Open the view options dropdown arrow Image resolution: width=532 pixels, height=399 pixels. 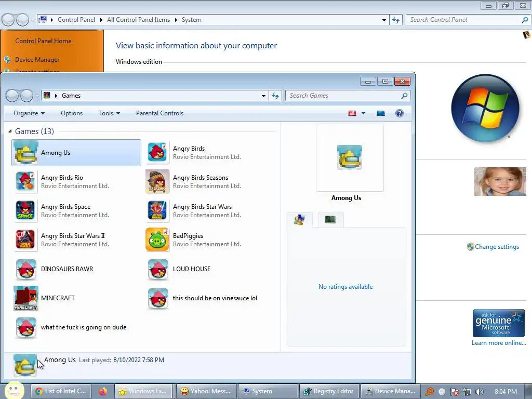click(x=363, y=113)
